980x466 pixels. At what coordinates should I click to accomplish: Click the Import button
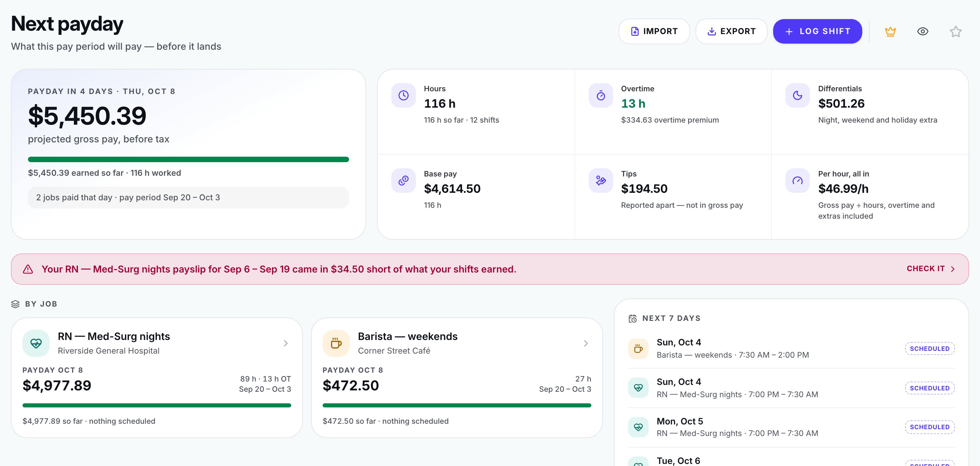pyautogui.click(x=654, y=31)
